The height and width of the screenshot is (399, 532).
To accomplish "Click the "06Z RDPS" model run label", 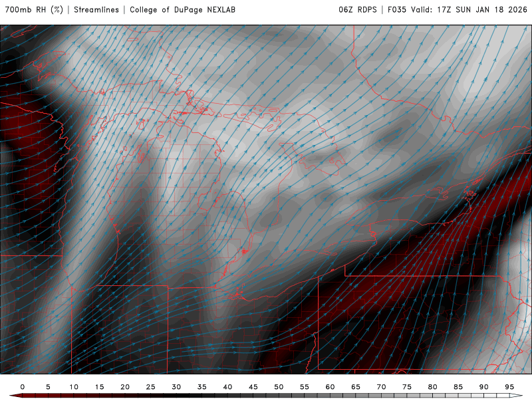I will 358,9.
